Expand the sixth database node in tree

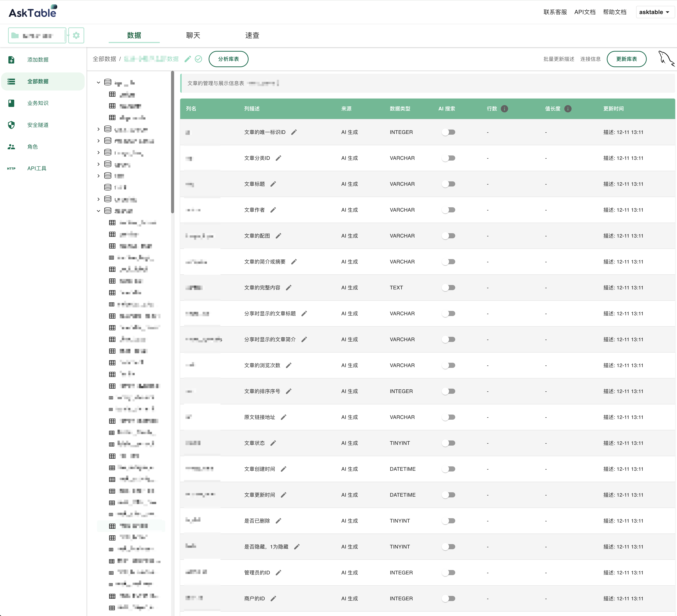pos(98,176)
